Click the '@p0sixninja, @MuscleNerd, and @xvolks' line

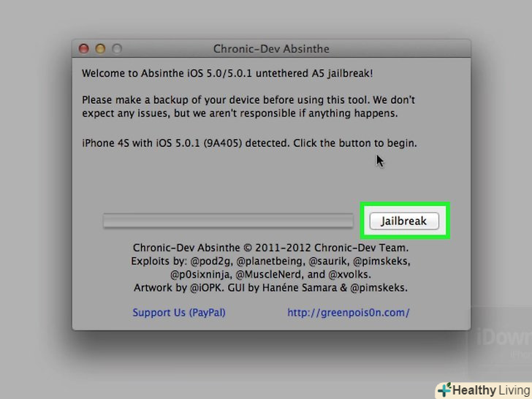(270, 274)
